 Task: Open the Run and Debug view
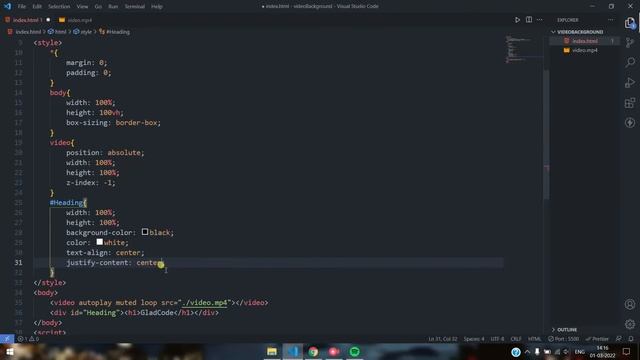(630, 82)
